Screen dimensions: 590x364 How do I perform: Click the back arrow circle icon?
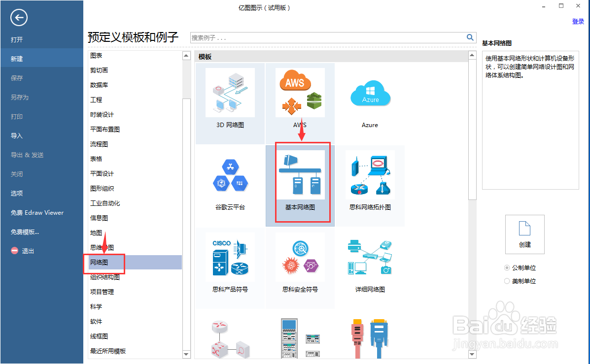(19, 17)
